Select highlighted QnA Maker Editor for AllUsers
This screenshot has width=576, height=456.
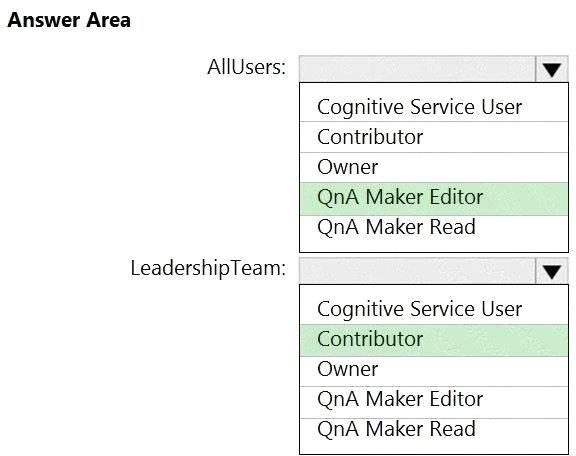pos(434,199)
